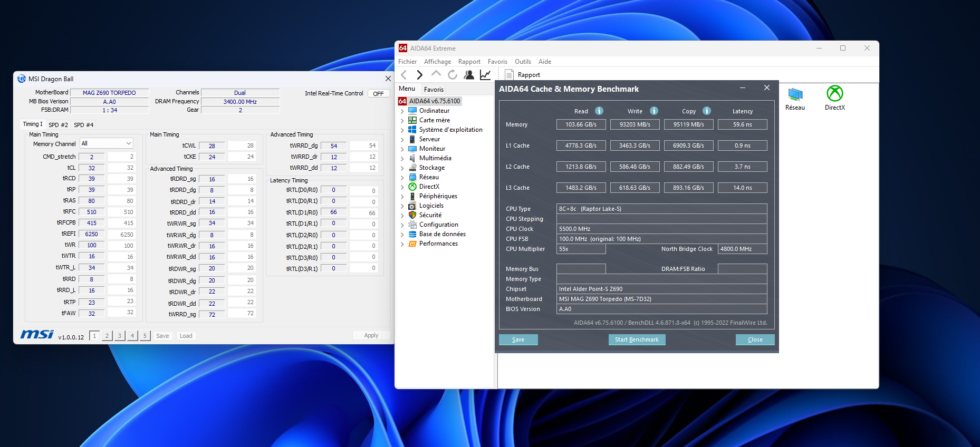Click the Read info icon
This screenshot has height=447, width=980.
(x=599, y=111)
